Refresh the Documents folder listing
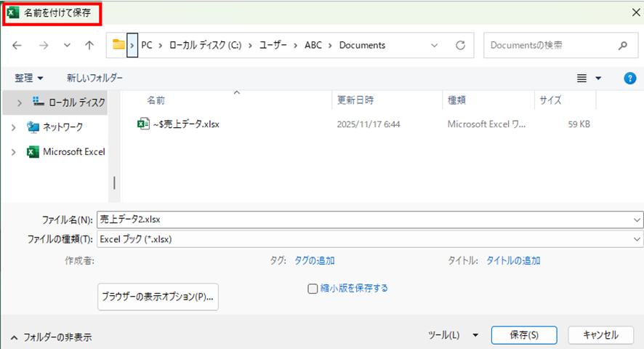 tap(460, 45)
